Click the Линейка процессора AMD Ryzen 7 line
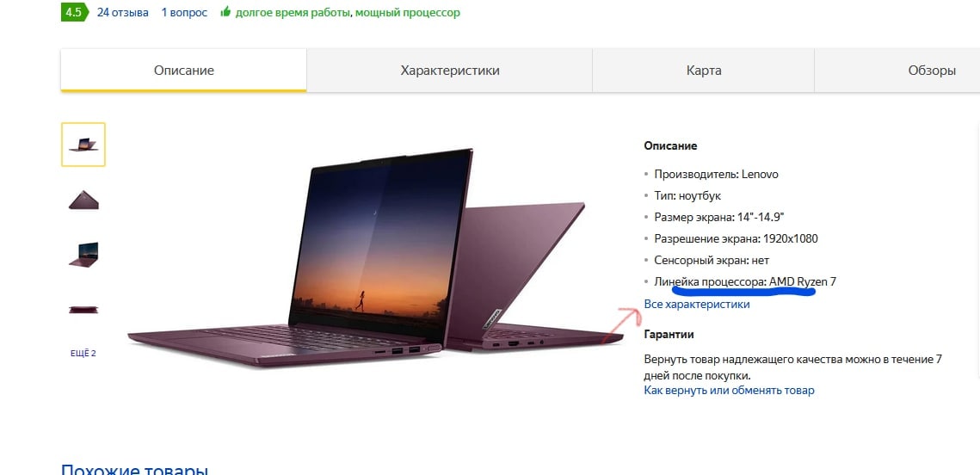 click(745, 282)
